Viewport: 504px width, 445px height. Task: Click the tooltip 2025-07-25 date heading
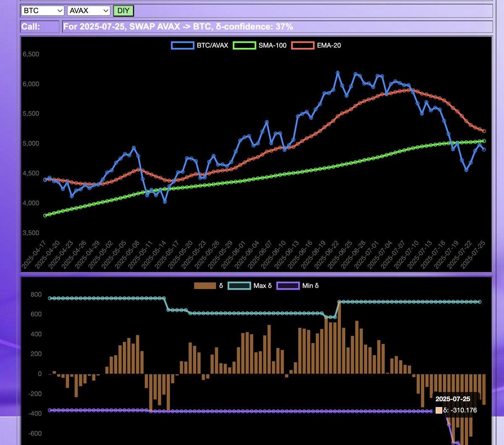click(x=453, y=399)
